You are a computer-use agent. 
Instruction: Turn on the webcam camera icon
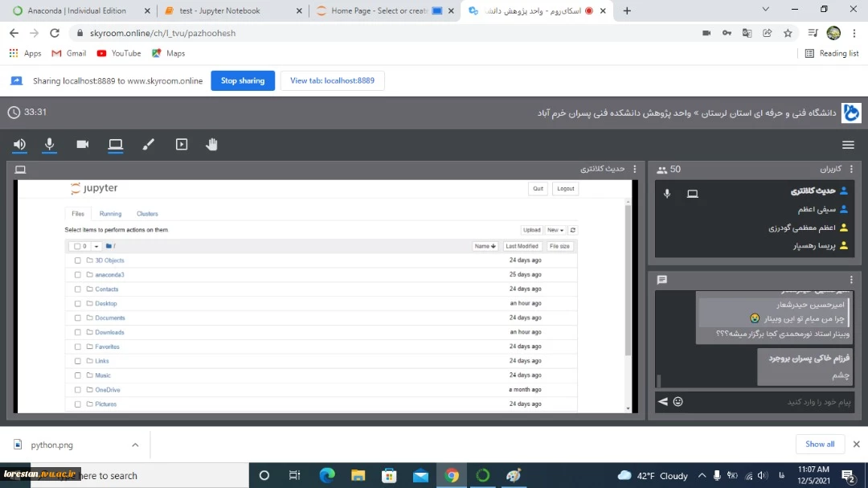(x=83, y=145)
